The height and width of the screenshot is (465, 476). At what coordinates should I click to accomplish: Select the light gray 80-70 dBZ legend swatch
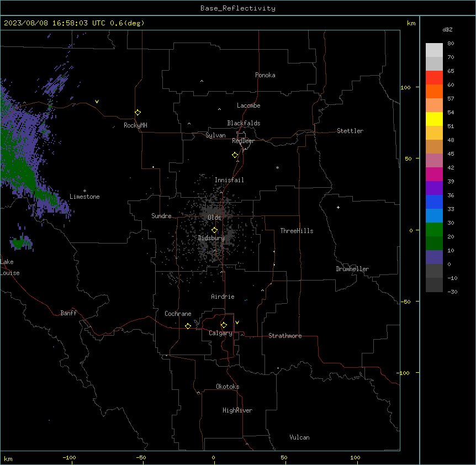point(434,50)
